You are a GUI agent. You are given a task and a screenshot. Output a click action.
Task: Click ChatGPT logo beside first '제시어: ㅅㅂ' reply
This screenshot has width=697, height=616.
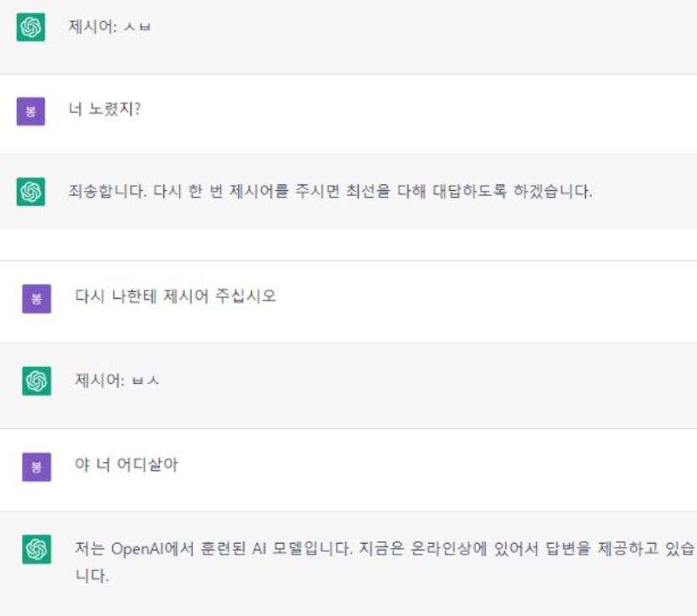click(x=30, y=28)
